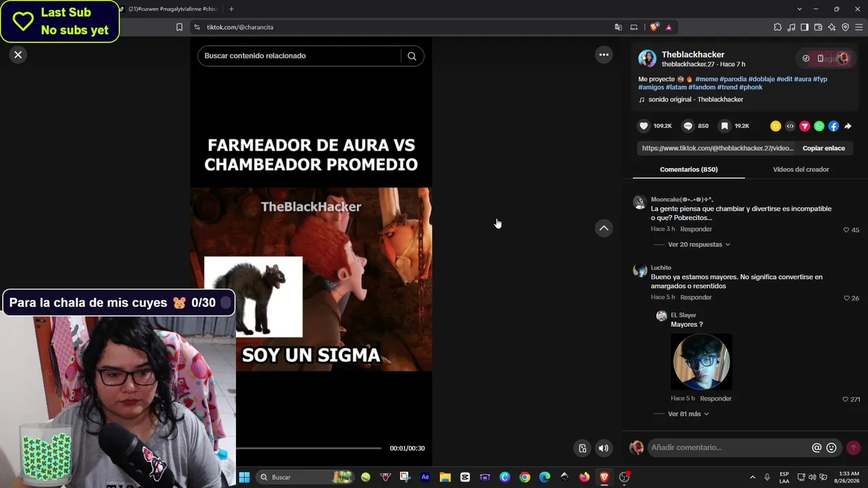Image resolution: width=868 pixels, height=488 pixels.
Task: Open Brave Rewards triangle icon
Action: (x=669, y=27)
